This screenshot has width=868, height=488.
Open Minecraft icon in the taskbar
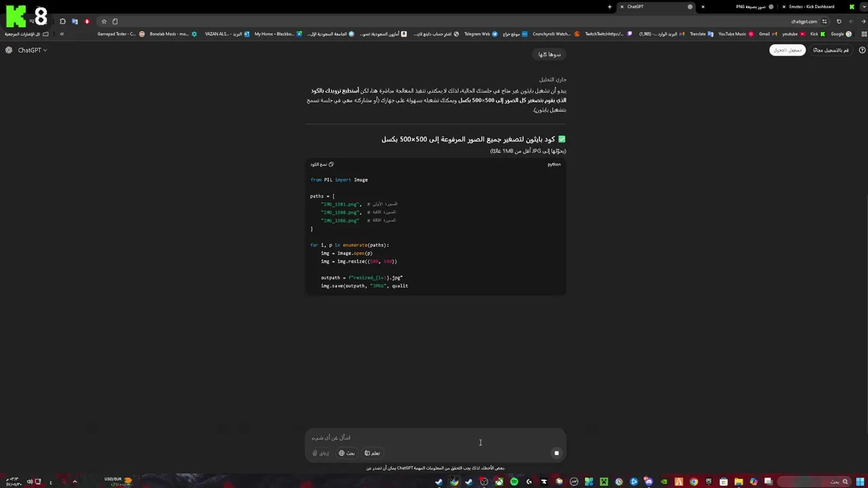pos(604,482)
